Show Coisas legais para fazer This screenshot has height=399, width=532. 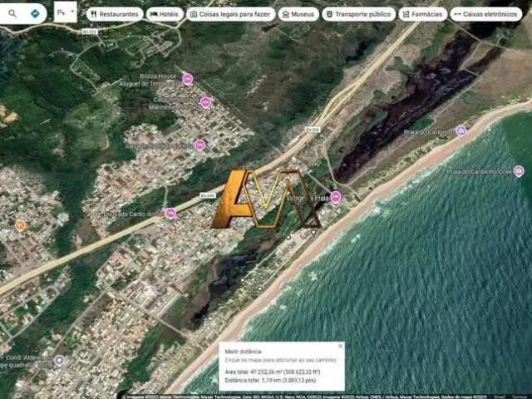pos(230,14)
